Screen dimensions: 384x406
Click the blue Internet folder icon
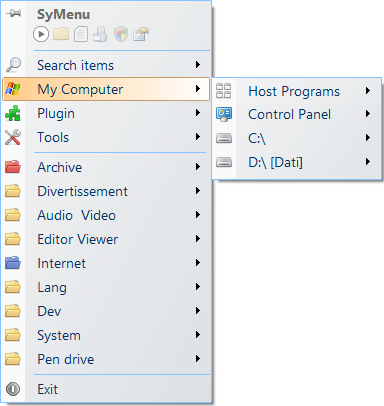(13, 263)
